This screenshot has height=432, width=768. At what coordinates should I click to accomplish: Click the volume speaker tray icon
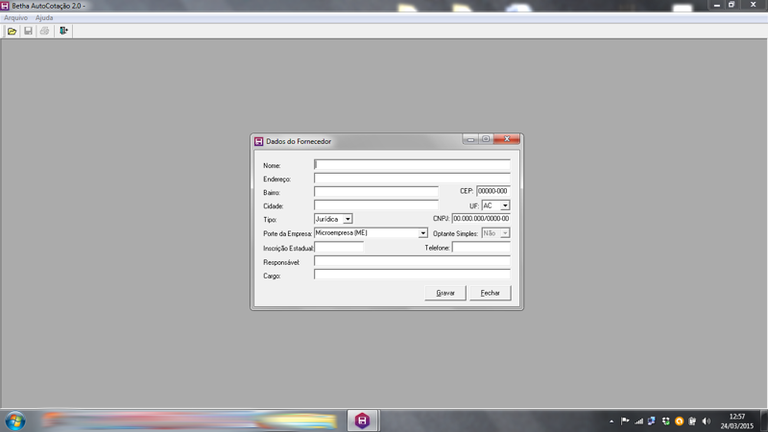tap(707, 420)
